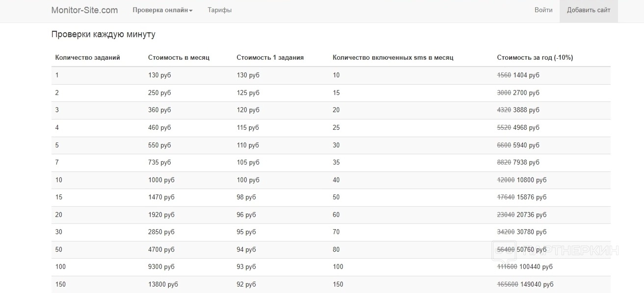
Task: Click the 13800 руб monthly cost cell
Action: pyautogui.click(x=163, y=285)
